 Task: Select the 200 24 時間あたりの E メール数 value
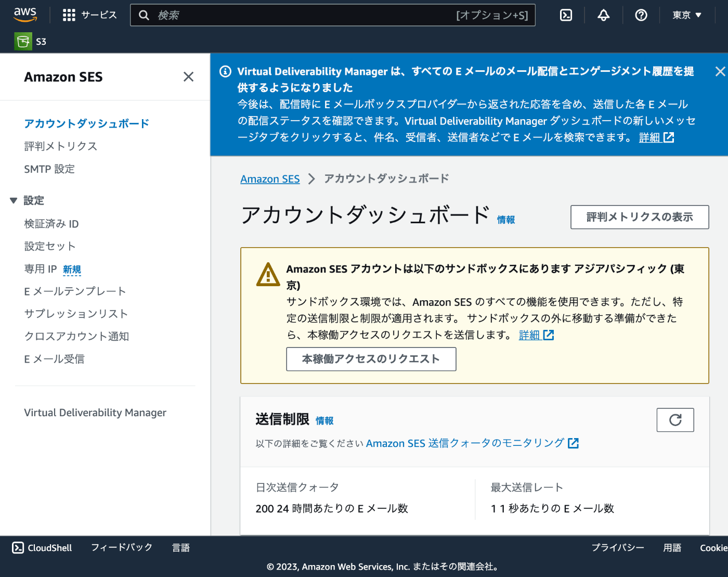pos(332,508)
